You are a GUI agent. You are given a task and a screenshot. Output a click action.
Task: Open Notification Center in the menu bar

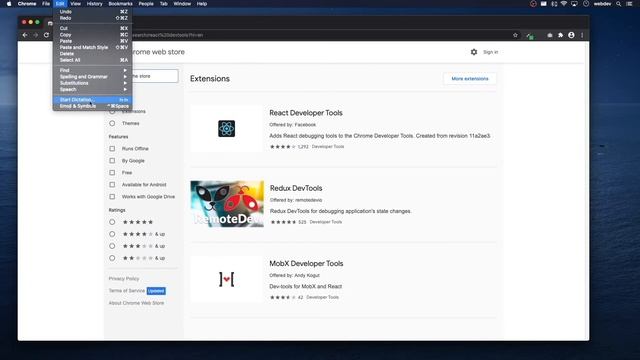(x=629, y=4)
